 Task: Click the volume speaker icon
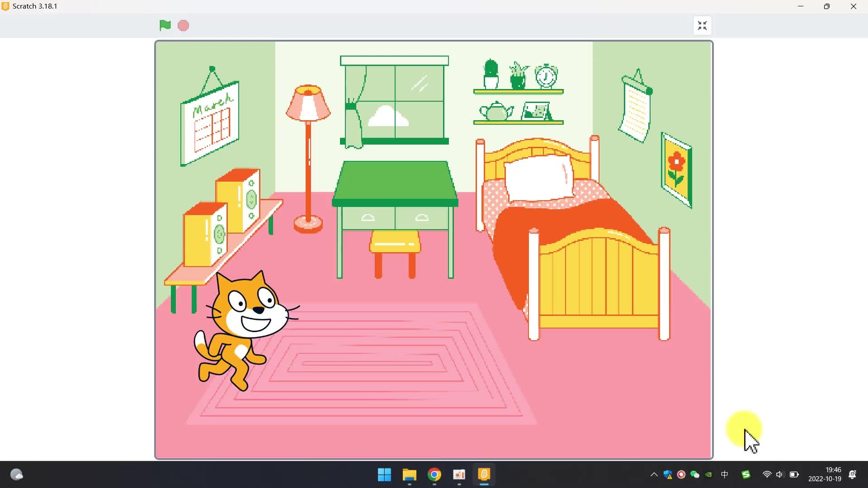[780, 474]
